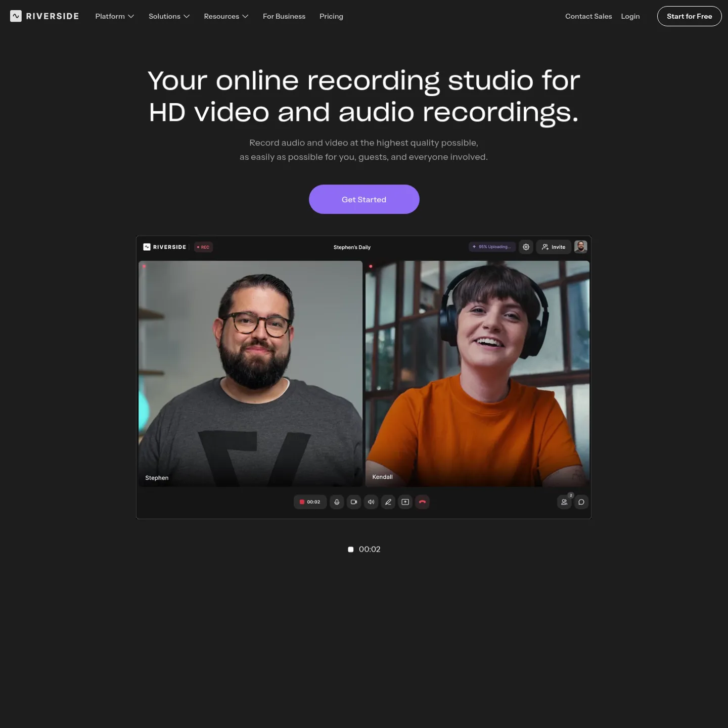
Task: Open the host profile avatar
Action: coord(581,247)
